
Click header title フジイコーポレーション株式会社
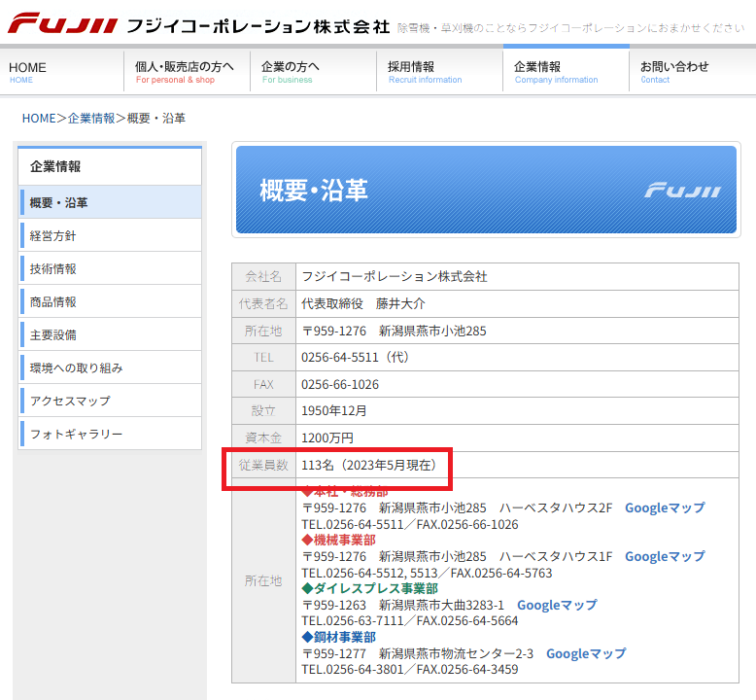[x=258, y=26]
